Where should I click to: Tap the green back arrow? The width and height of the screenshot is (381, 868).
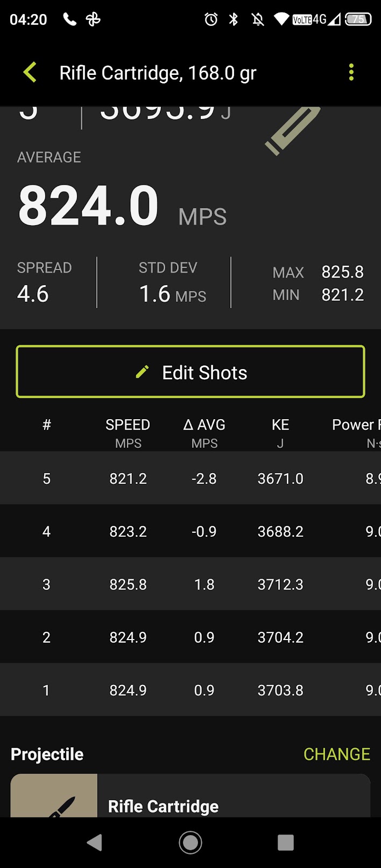(30, 72)
